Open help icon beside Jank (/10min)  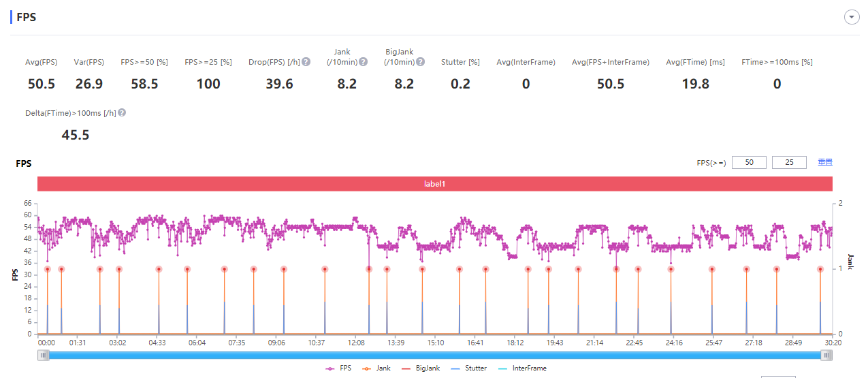coord(364,62)
